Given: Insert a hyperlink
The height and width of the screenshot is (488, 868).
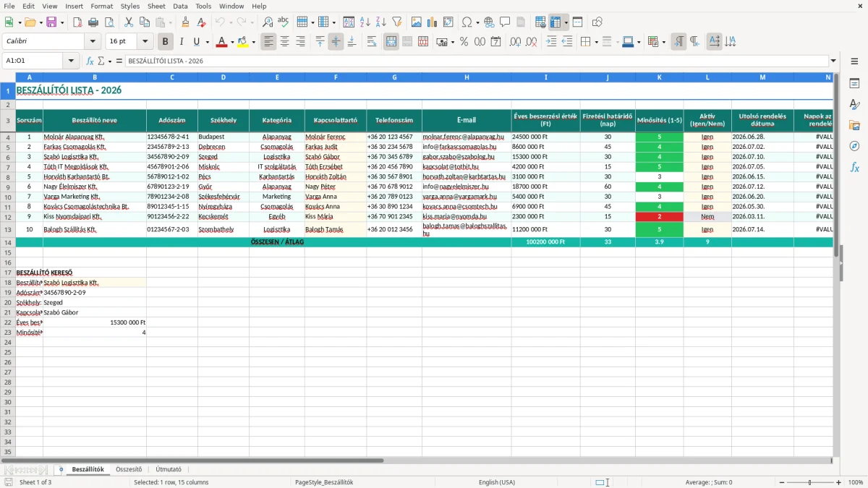Looking at the screenshot, I should (489, 22).
